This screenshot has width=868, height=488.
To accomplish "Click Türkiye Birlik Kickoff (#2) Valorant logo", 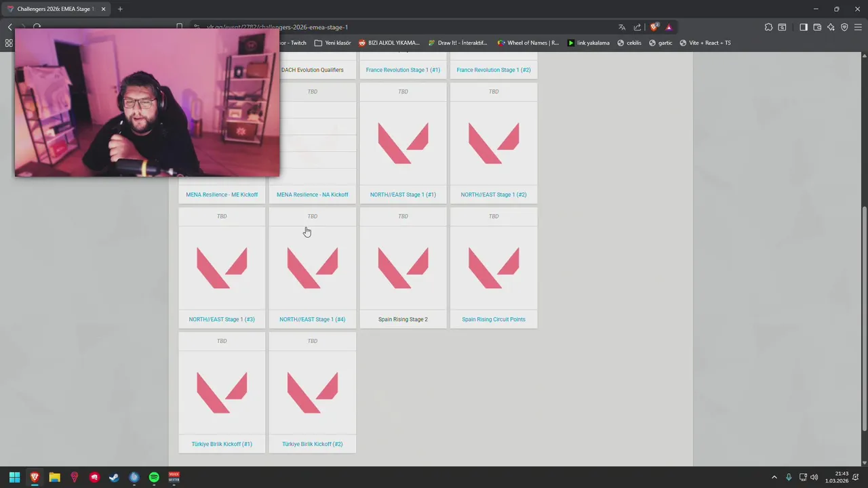I will click(313, 392).
